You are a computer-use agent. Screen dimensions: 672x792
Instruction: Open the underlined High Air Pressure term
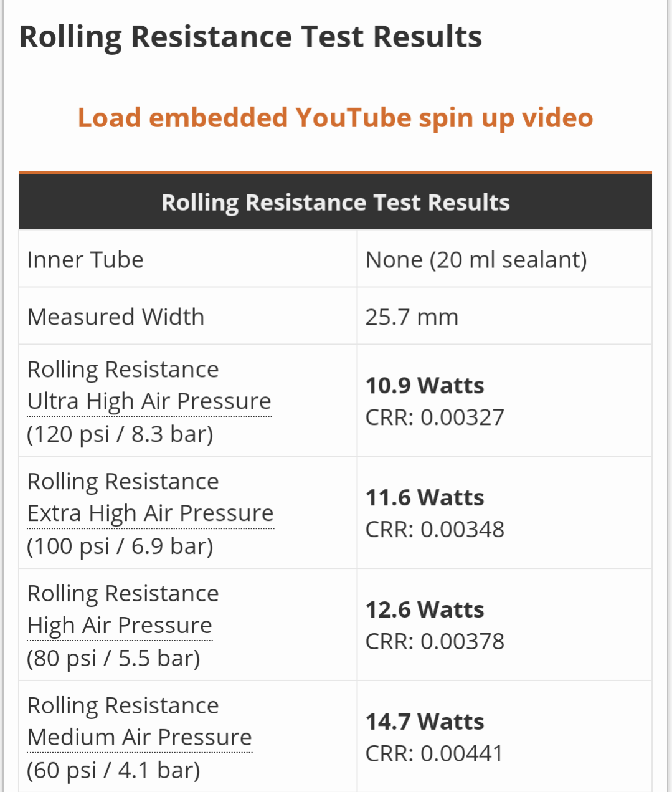(120, 625)
